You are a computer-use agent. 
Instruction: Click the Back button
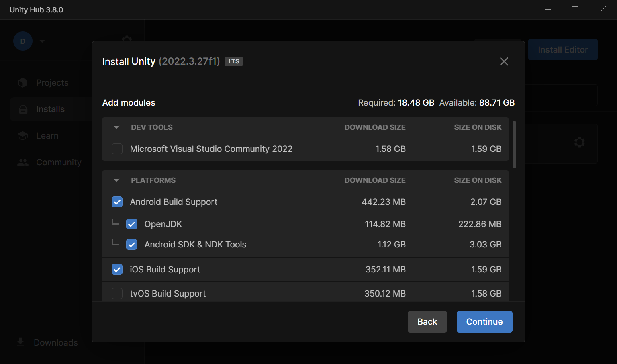coord(427,322)
